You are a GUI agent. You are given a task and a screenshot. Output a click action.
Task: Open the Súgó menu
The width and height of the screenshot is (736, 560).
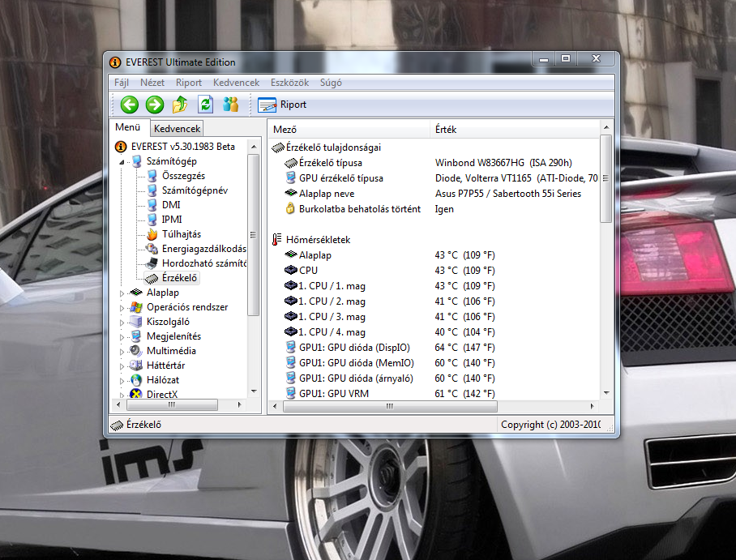pos(331,83)
